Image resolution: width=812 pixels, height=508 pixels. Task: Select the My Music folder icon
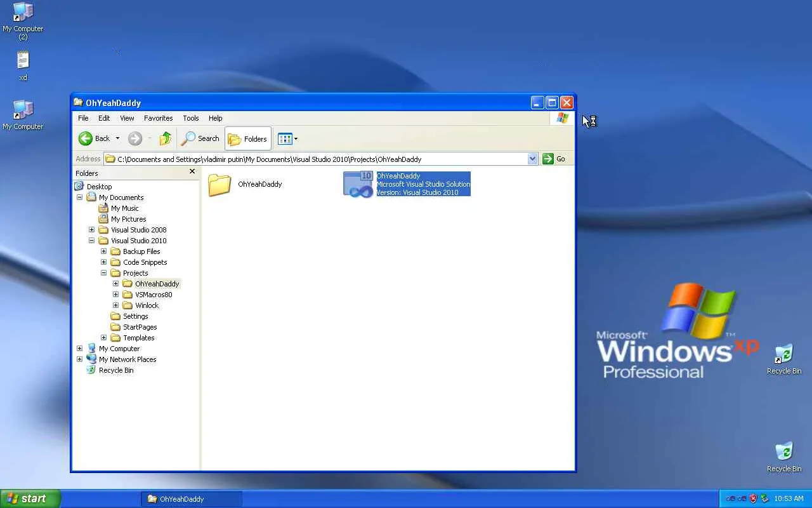click(x=103, y=208)
